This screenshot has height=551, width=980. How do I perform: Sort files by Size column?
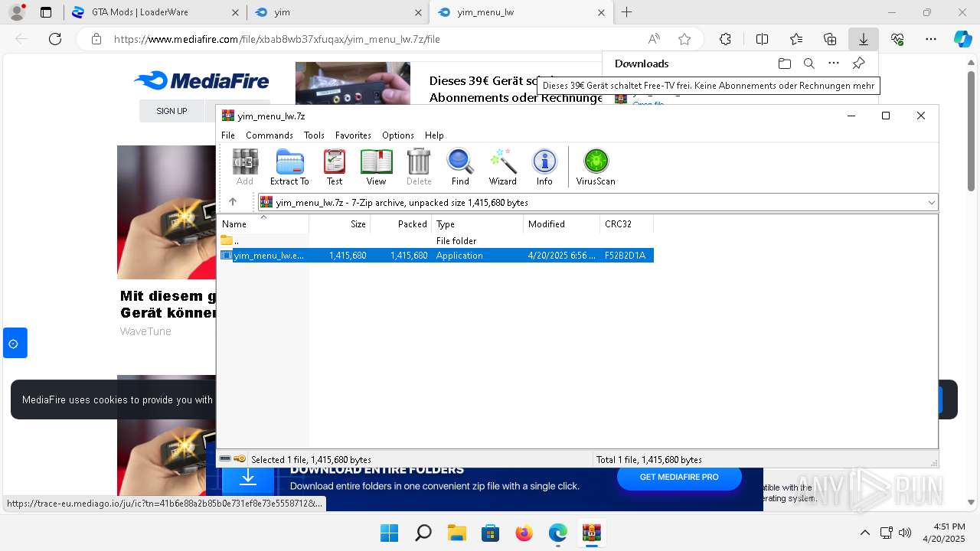coord(340,224)
